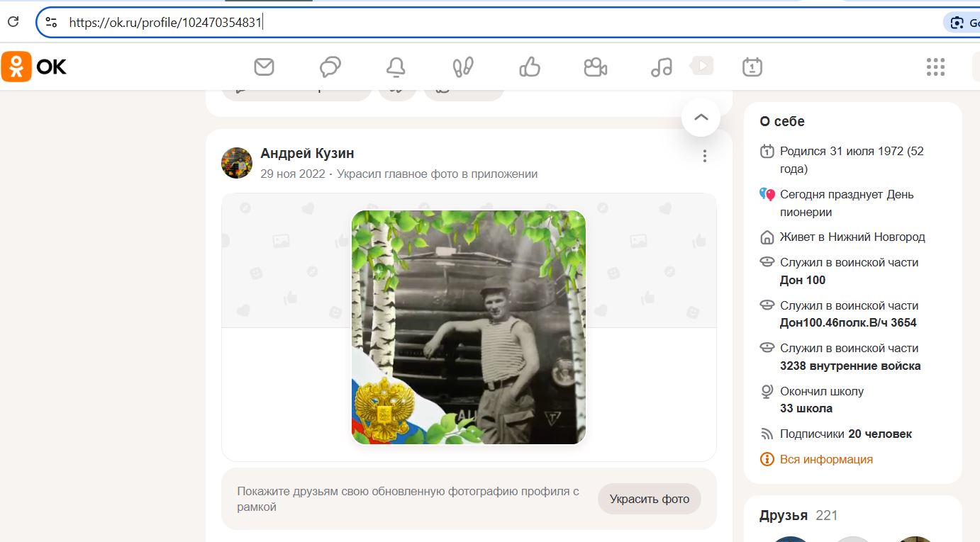Open the 33 школа link

pos(806,408)
